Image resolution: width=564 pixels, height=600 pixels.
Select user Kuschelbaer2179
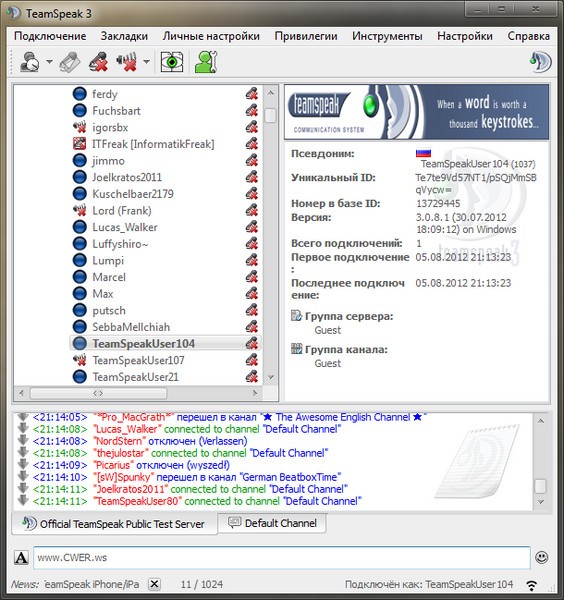tap(133, 194)
